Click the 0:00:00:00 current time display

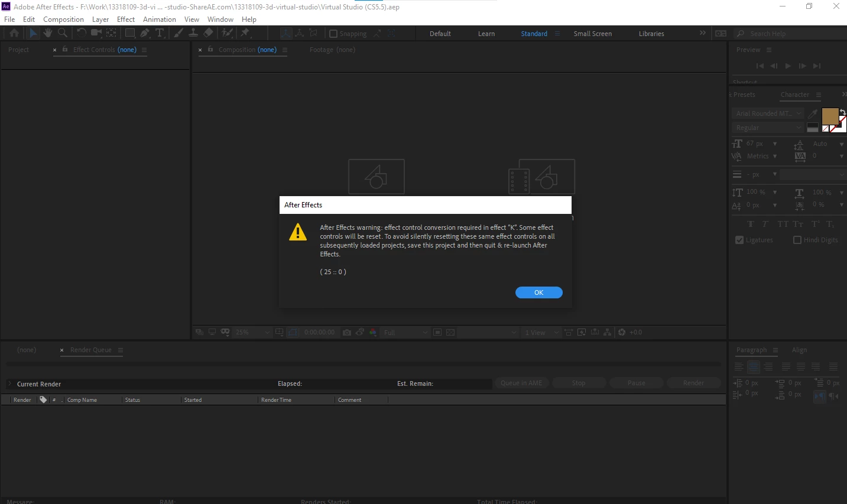[319, 333]
